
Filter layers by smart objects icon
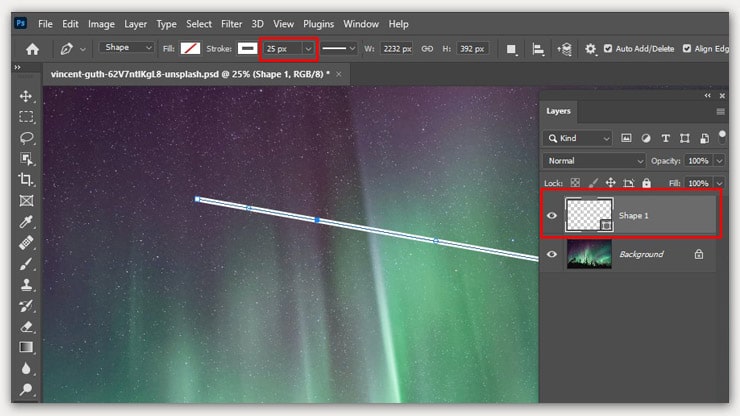705,138
